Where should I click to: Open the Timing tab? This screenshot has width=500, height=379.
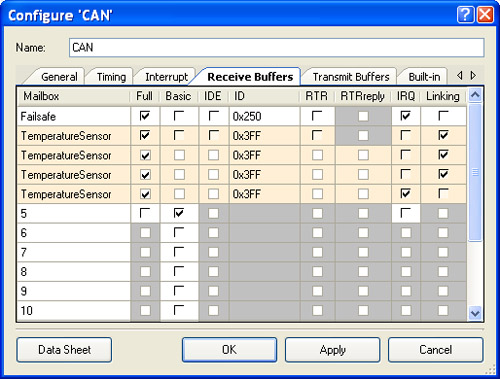(111, 77)
